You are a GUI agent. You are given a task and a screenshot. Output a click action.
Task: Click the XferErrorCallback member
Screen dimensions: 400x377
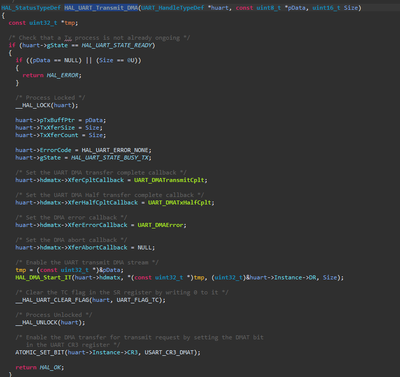(x=97, y=225)
